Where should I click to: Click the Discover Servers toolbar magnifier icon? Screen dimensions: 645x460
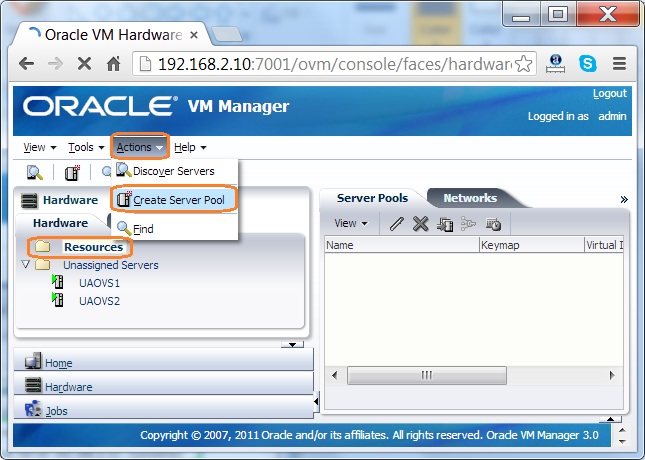click(35, 172)
